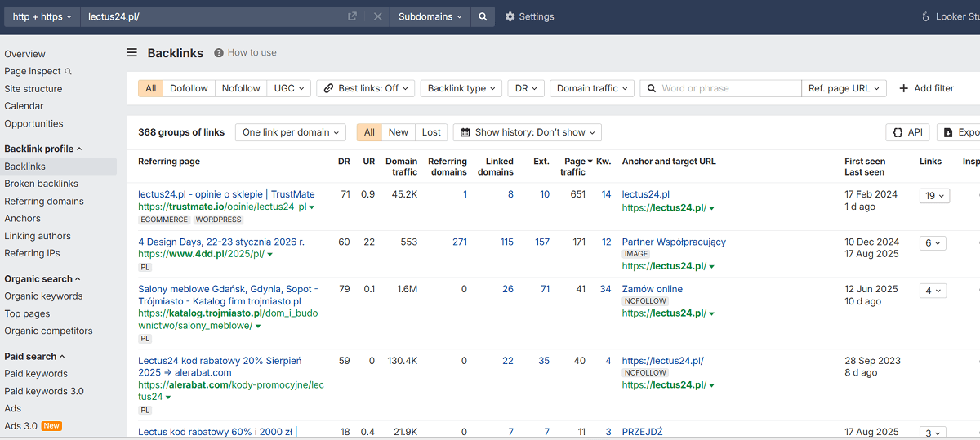The width and height of the screenshot is (980, 440).
Task: Open the protocol http + https dropdown
Action: click(42, 16)
